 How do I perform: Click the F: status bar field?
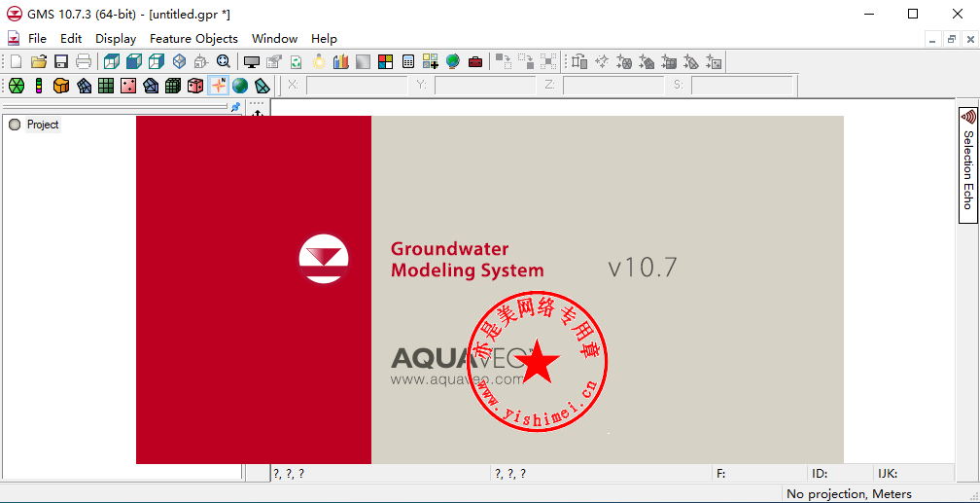pos(759,474)
